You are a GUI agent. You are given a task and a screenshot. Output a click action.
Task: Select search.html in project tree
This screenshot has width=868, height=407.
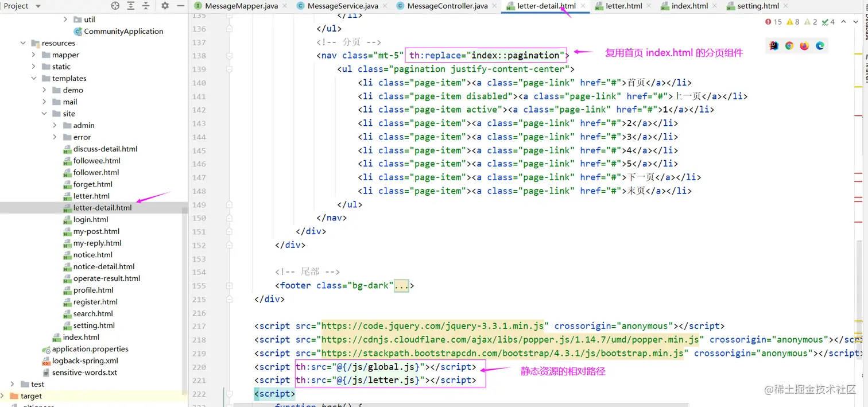(93, 314)
